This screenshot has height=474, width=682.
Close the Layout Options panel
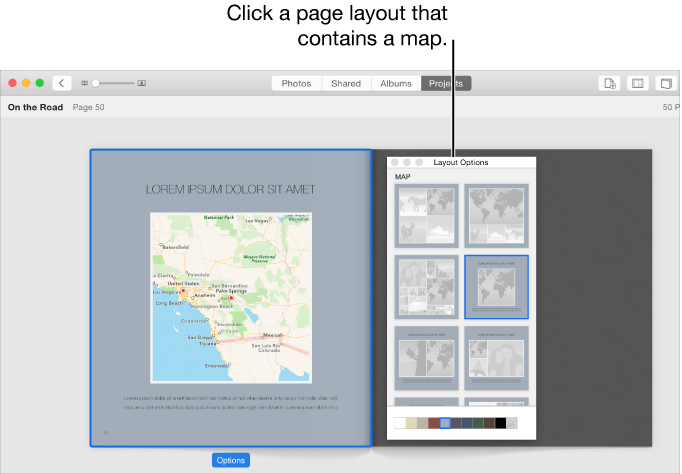[x=395, y=162]
